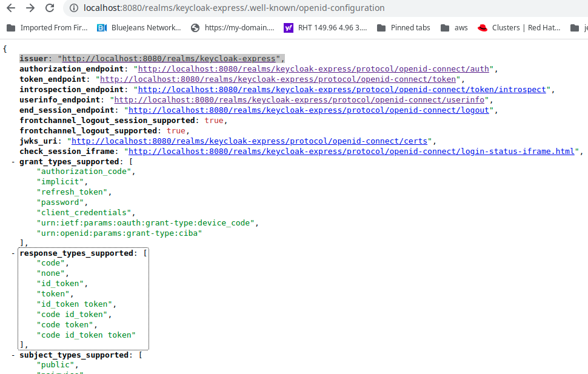588x374 pixels.
Task: Click the "code id_token" response type
Action: pyautogui.click(x=72, y=315)
